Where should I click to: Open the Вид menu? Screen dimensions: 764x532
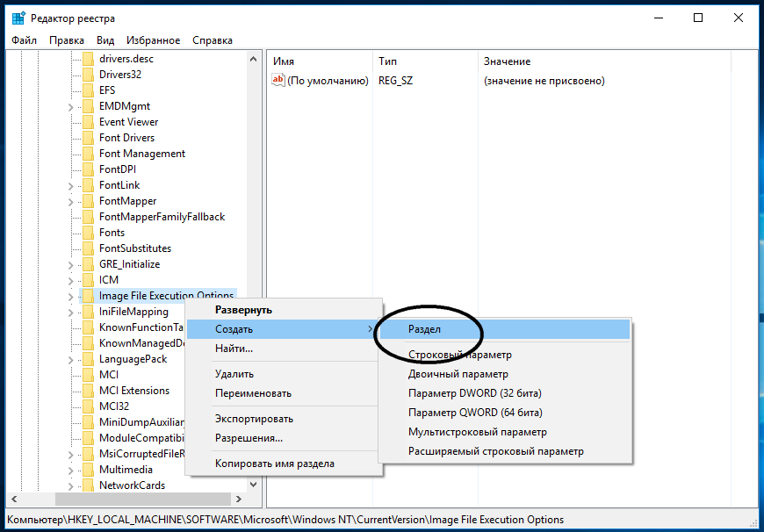pos(105,40)
